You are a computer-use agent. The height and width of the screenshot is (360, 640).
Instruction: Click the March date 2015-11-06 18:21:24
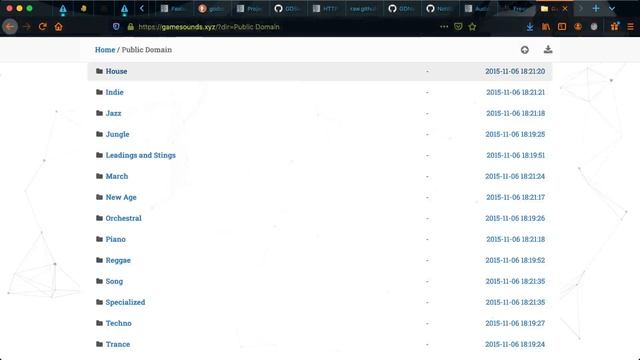(x=515, y=176)
